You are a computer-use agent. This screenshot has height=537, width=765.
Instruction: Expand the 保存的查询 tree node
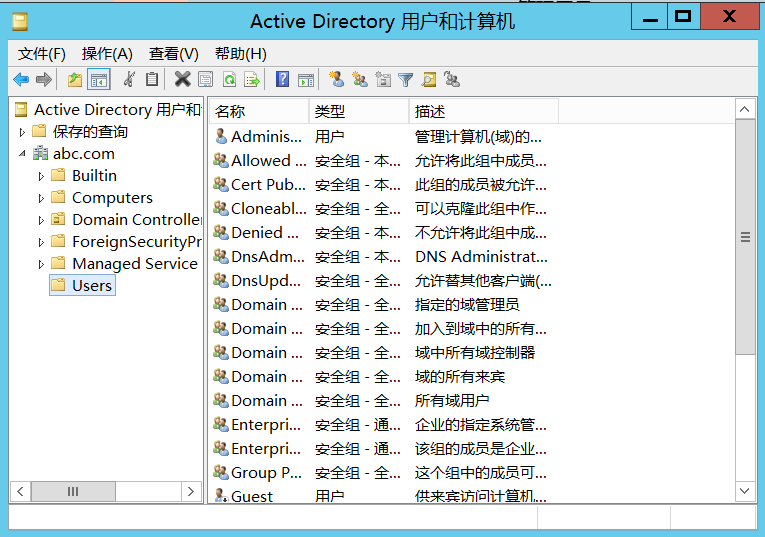[x=22, y=132]
